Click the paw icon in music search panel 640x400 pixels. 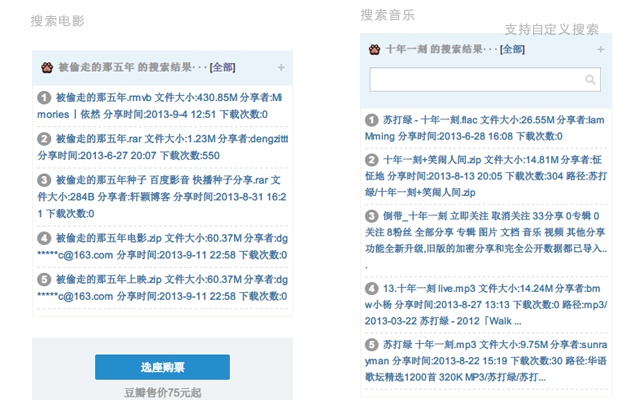point(375,48)
